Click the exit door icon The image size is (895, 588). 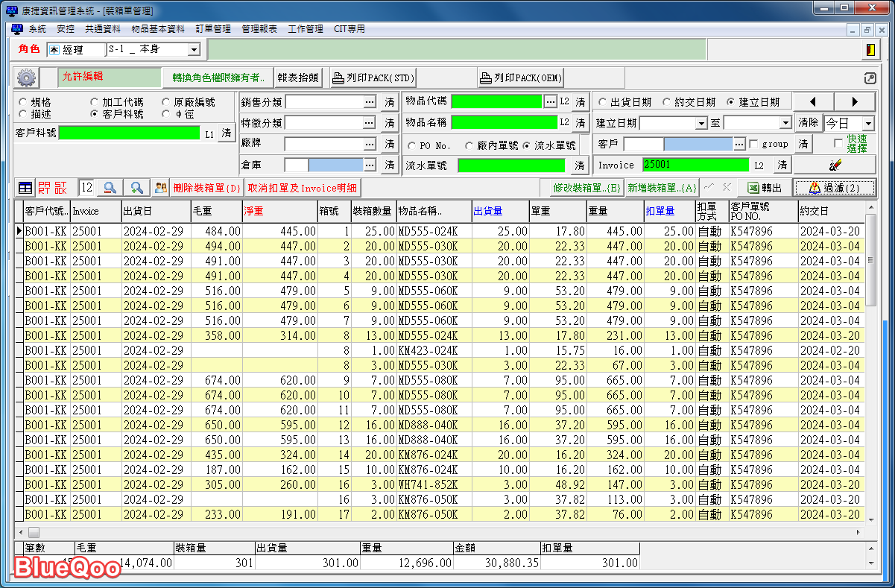click(870, 50)
